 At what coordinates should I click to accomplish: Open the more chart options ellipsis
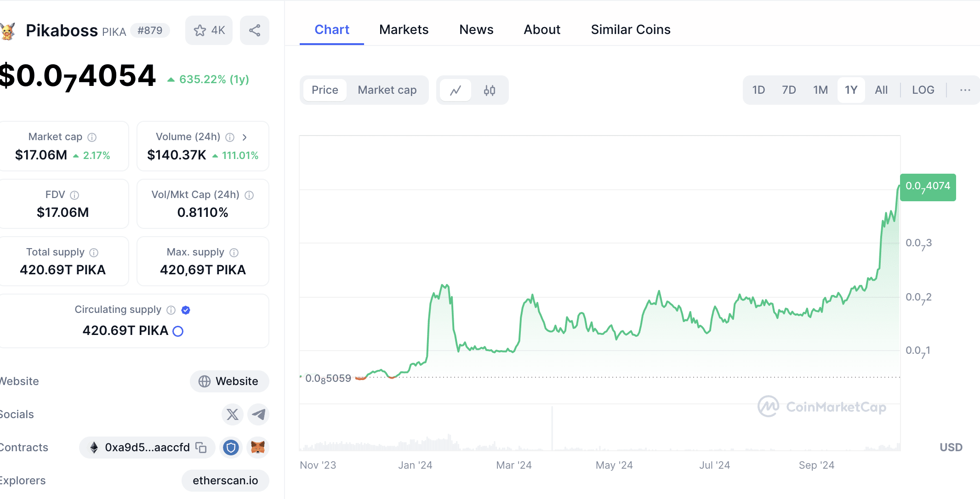[x=965, y=90]
